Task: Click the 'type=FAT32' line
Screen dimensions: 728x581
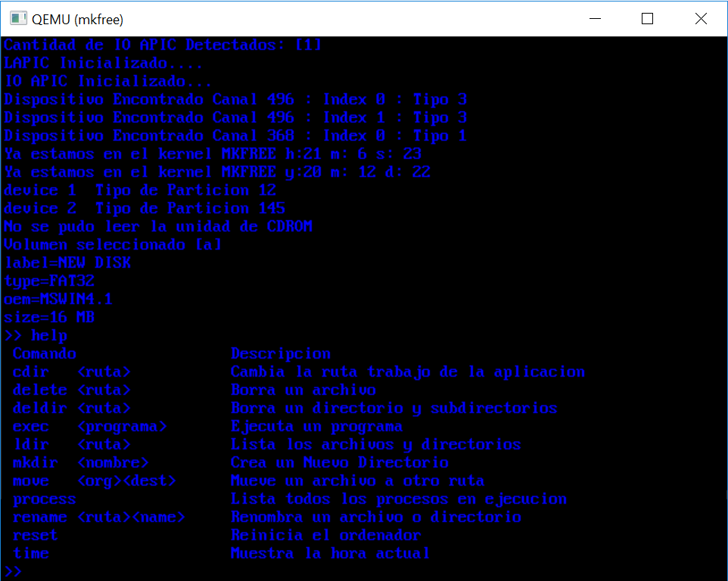Action: (x=49, y=281)
